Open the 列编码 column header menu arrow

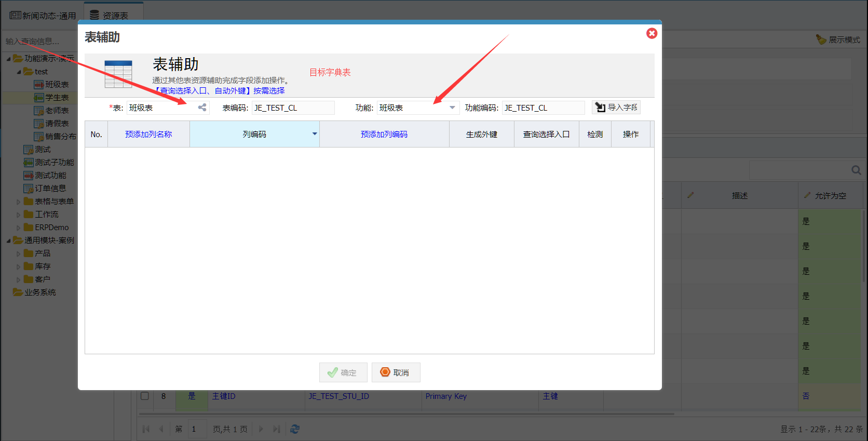(x=315, y=134)
